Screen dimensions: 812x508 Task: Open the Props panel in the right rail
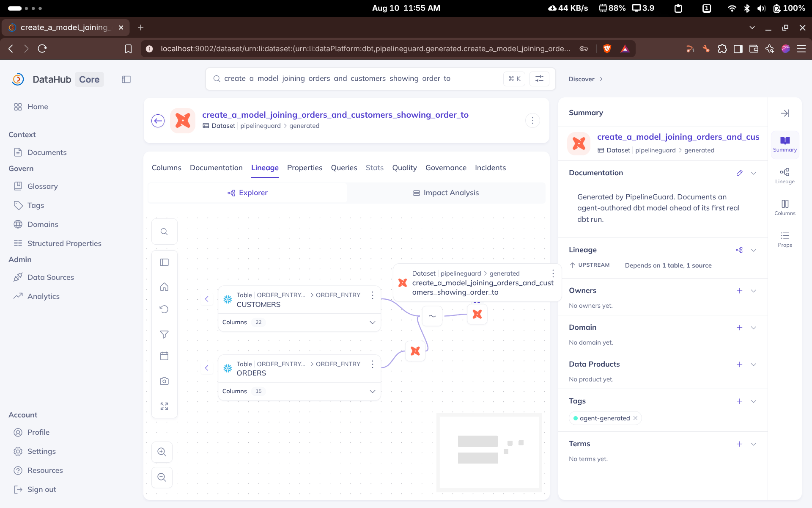pos(785,239)
